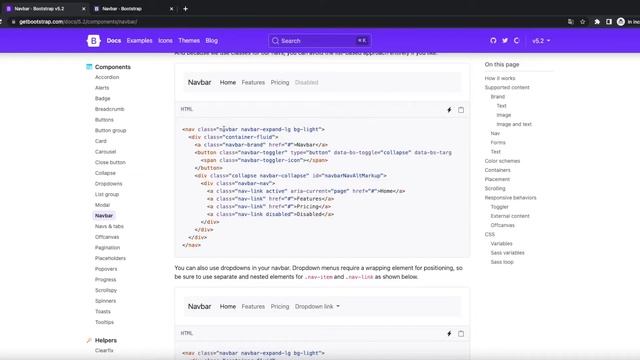Jump to Responsive behaviors section
The width and height of the screenshot is (640, 360).
pos(510,198)
